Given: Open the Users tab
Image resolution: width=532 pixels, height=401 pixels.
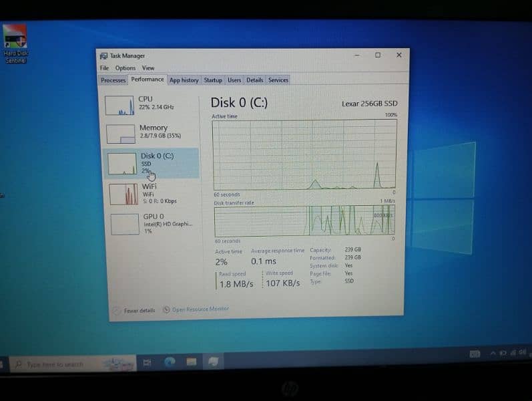Looking at the screenshot, I should click(234, 80).
